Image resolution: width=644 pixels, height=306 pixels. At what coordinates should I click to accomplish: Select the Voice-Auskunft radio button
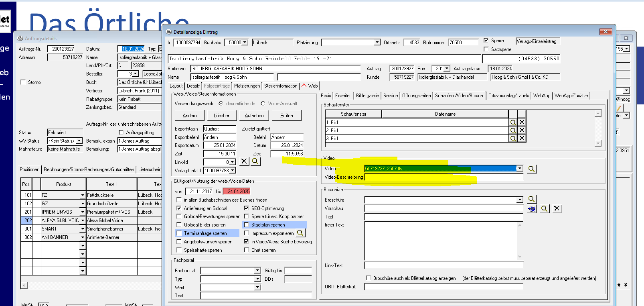pyautogui.click(x=263, y=104)
